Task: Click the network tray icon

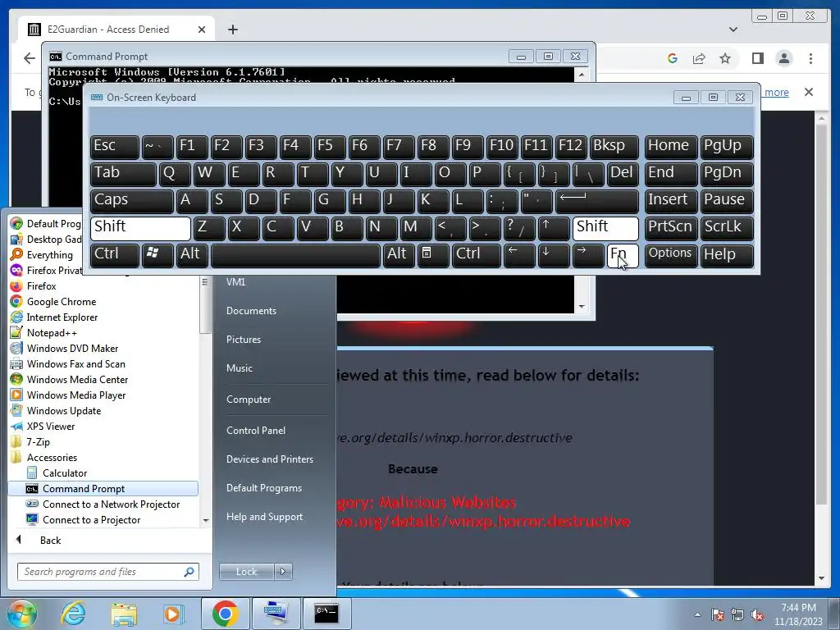Action: click(x=737, y=615)
